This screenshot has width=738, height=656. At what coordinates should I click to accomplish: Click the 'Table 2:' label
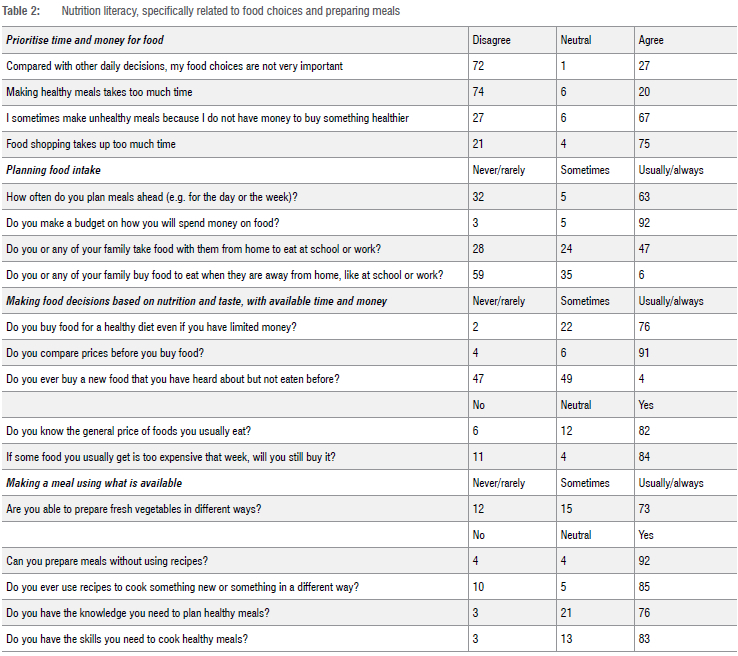click(20, 11)
